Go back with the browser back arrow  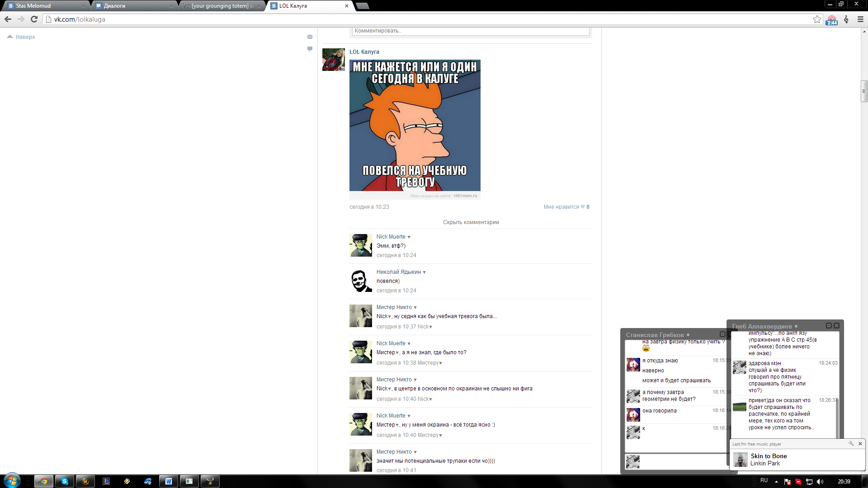click(x=8, y=19)
